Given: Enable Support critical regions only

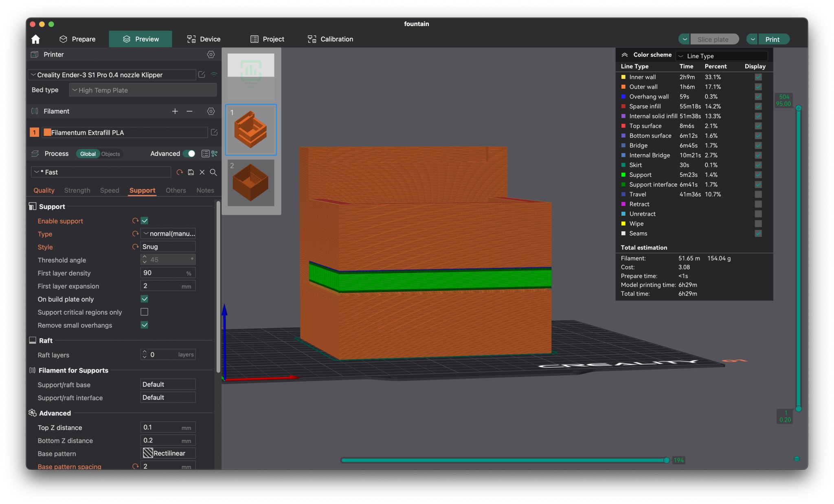Looking at the screenshot, I should click(144, 312).
